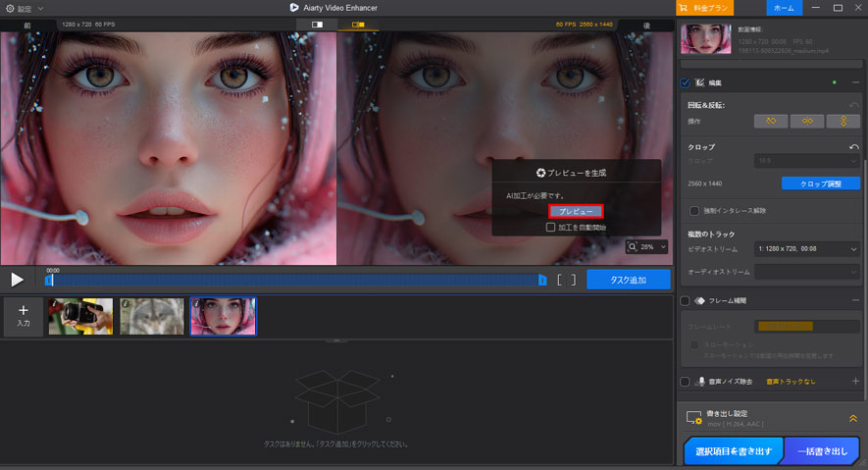Viewport: 868px width, 470px height.
Task: Click the 編集 edit pencil icon
Action: point(699,82)
